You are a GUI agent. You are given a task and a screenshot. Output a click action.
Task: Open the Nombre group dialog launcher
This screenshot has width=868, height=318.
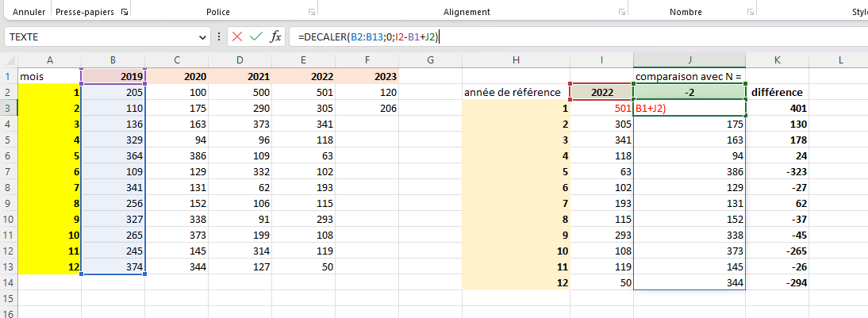[749, 13]
